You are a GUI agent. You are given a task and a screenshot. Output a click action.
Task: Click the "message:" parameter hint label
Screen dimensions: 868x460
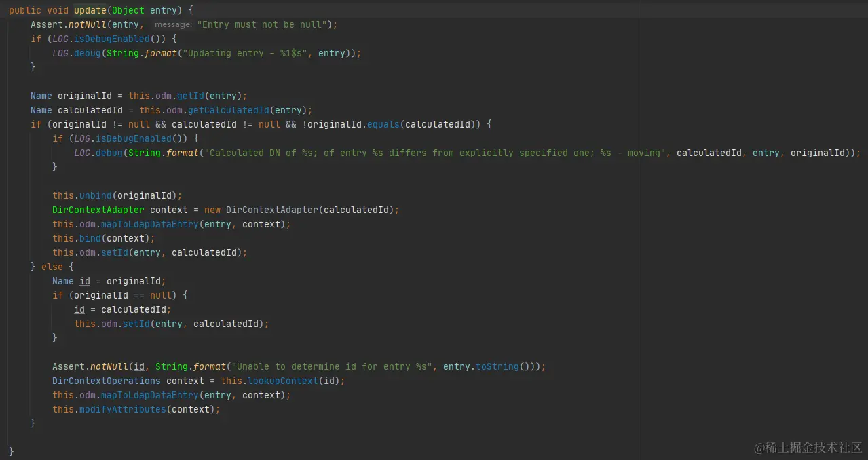pos(174,24)
